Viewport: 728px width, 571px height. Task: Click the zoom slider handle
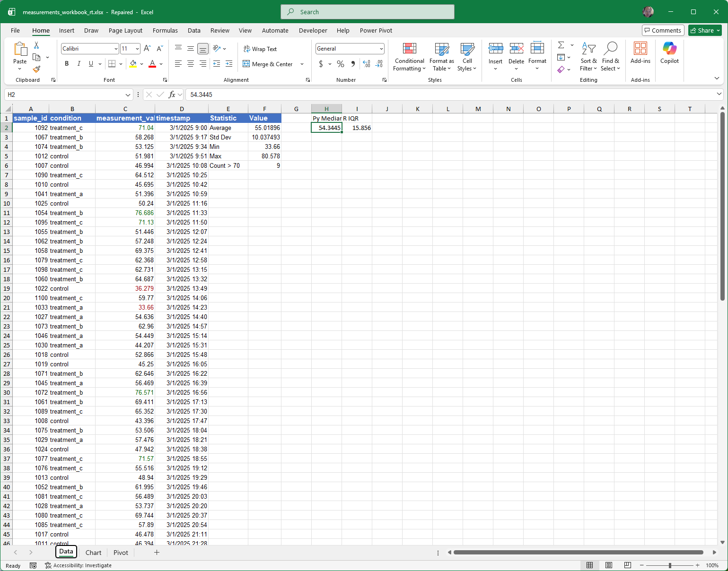click(670, 565)
